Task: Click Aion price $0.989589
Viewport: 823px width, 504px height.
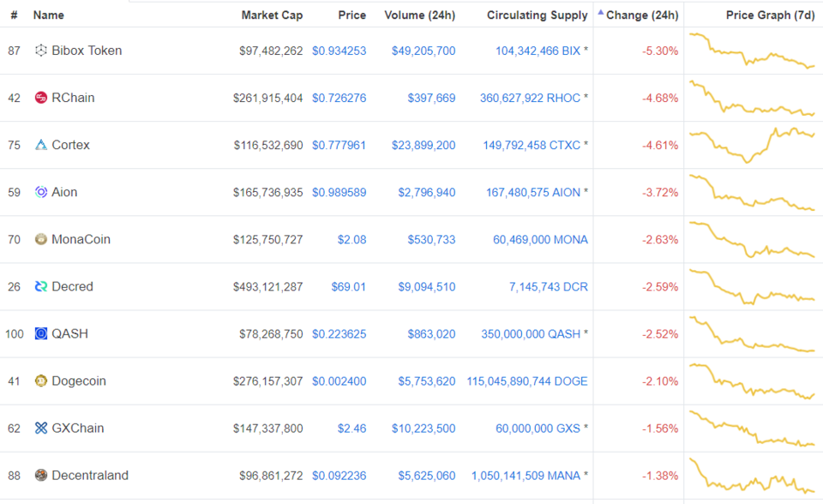Action: 339,193
